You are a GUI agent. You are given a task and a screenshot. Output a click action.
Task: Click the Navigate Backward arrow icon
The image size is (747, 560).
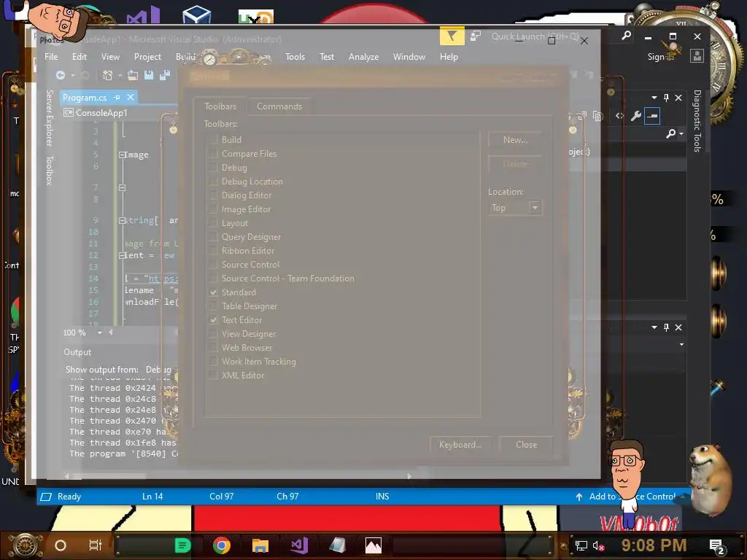61,75
